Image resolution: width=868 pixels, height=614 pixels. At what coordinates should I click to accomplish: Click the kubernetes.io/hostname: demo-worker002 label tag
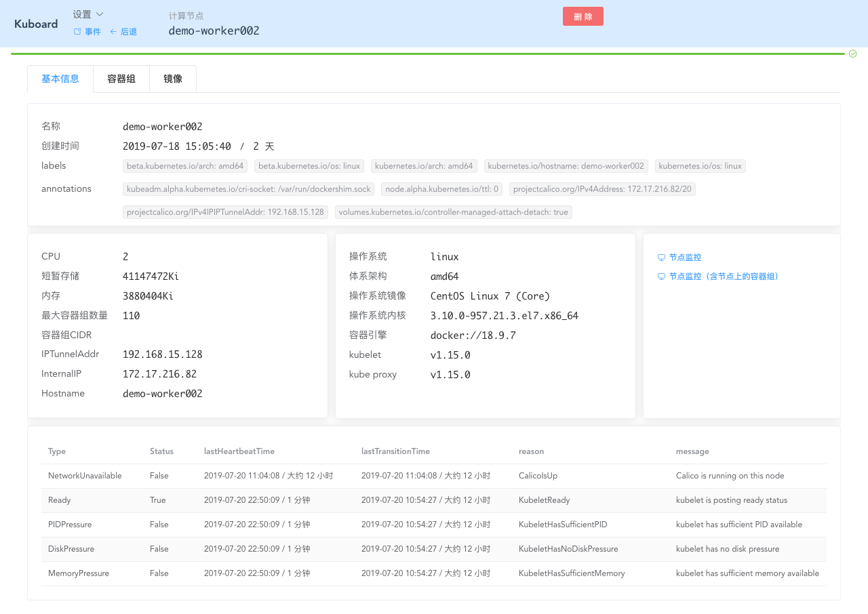tap(566, 166)
